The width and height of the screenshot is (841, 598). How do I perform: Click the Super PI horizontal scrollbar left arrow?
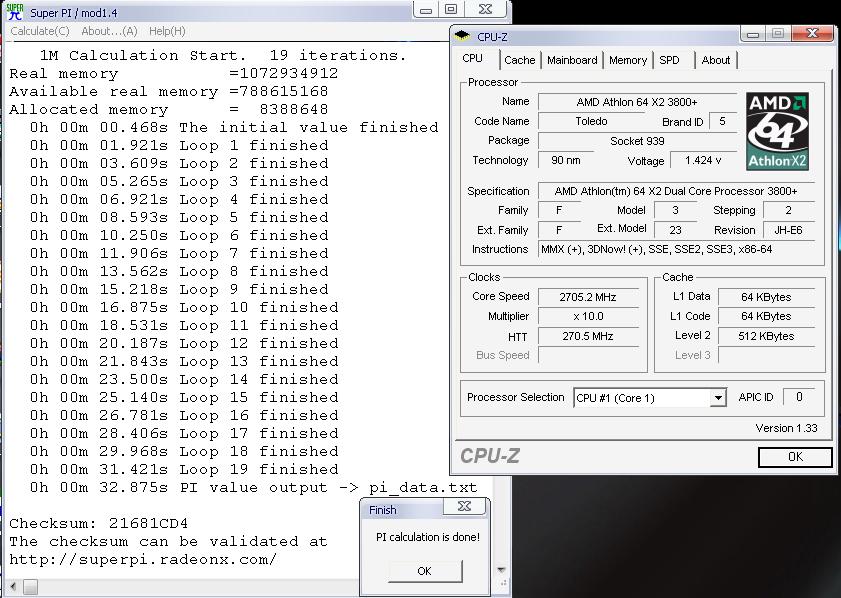tap(13, 587)
